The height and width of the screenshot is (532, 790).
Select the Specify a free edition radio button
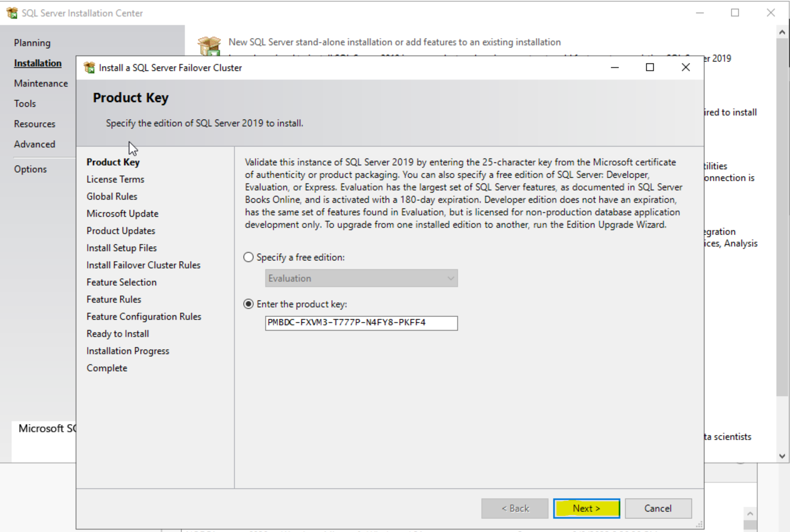(x=249, y=257)
